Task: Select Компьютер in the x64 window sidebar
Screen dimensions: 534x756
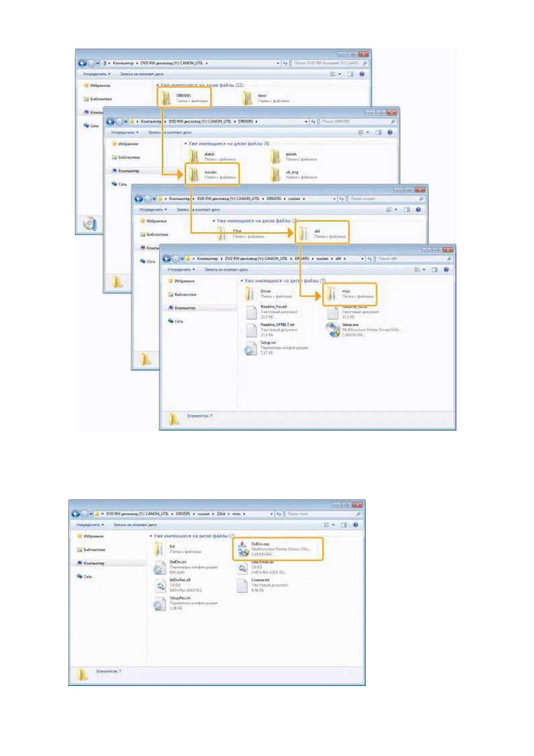Action: 185,308
